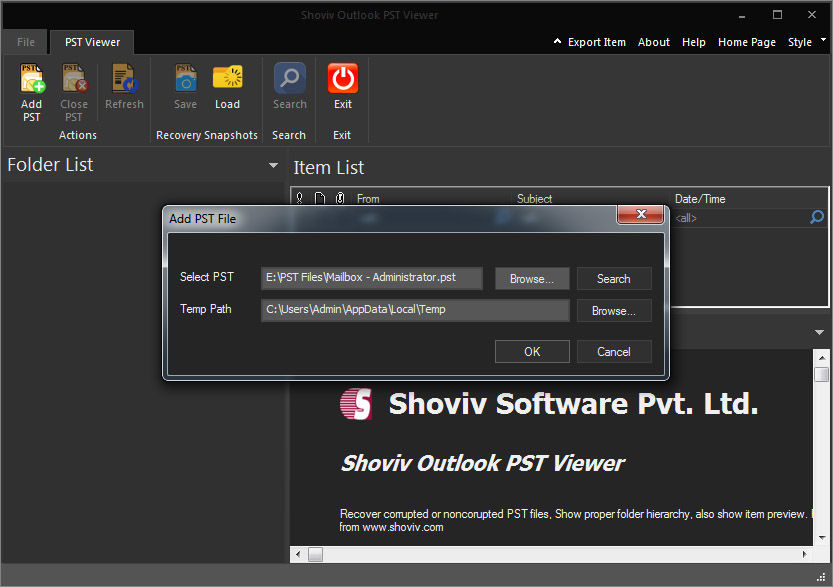The width and height of the screenshot is (833, 587).
Task: Click the 'Recovery Snapshots' group label
Action: pyautogui.click(x=207, y=135)
